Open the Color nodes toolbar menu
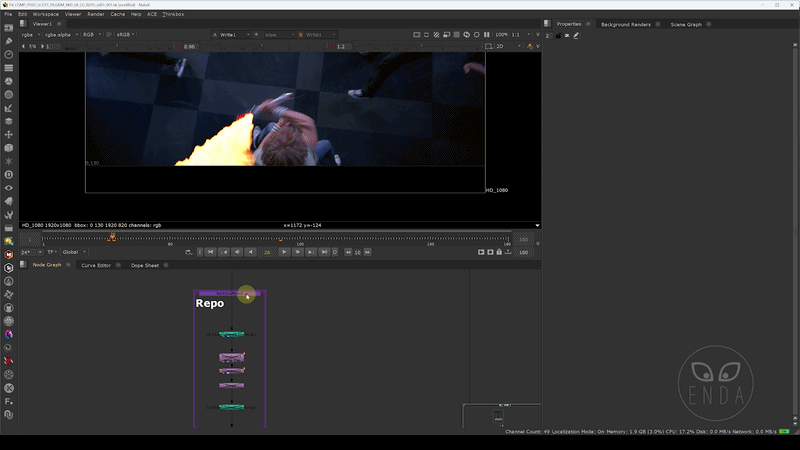 [x=9, y=81]
